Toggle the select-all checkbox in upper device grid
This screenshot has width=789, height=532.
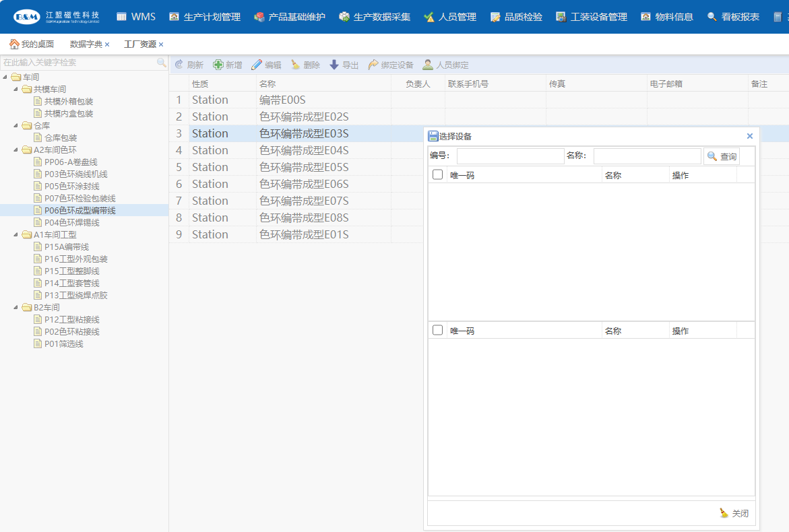pos(438,174)
